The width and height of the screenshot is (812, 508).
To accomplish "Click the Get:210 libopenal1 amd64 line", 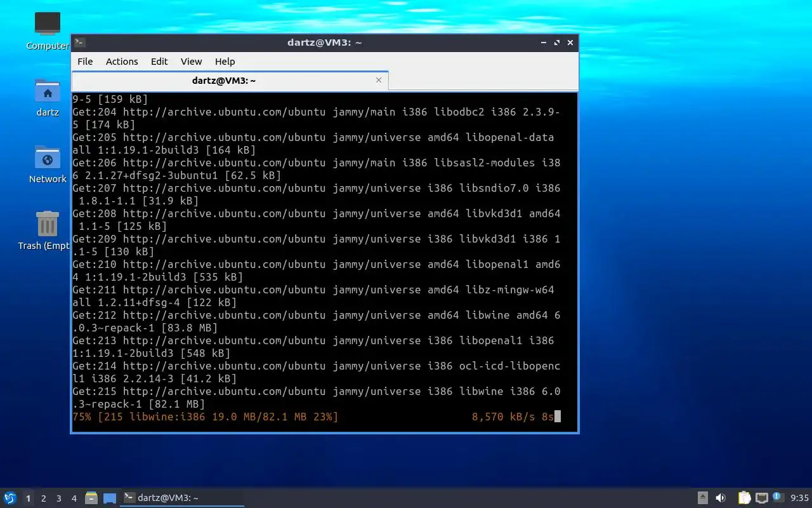I will click(x=317, y=271).
